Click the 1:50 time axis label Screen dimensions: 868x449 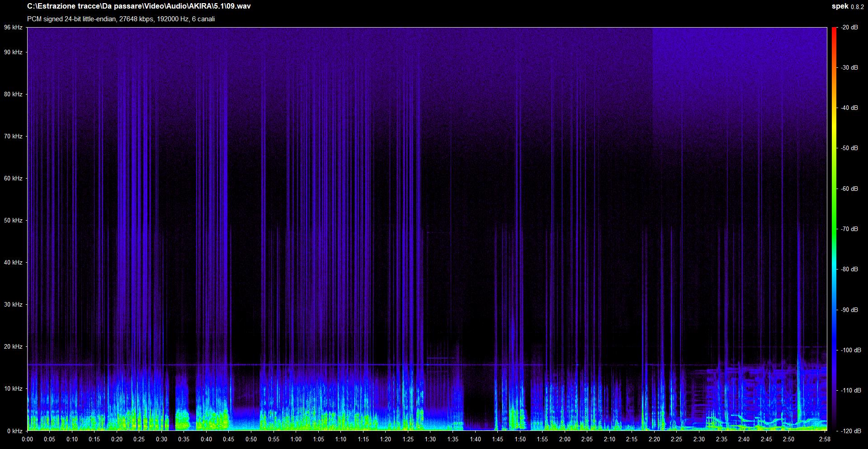pyautogui.click(x=520, y=440)
